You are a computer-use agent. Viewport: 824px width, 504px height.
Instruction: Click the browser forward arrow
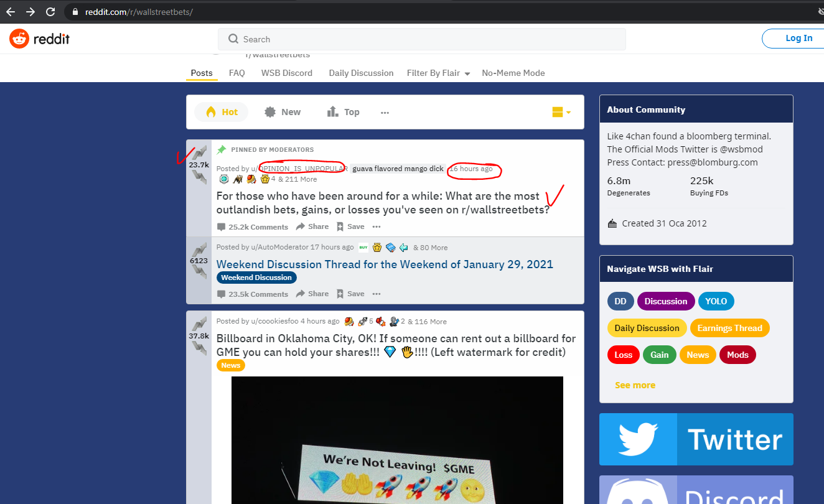tap(30, 12)
